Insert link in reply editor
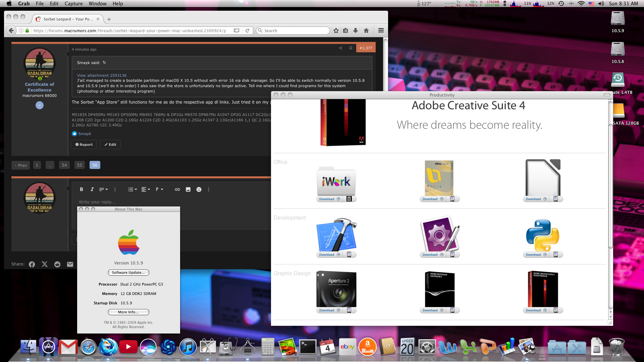Screen dimensions: 644x362 click(x=177, y=189)
